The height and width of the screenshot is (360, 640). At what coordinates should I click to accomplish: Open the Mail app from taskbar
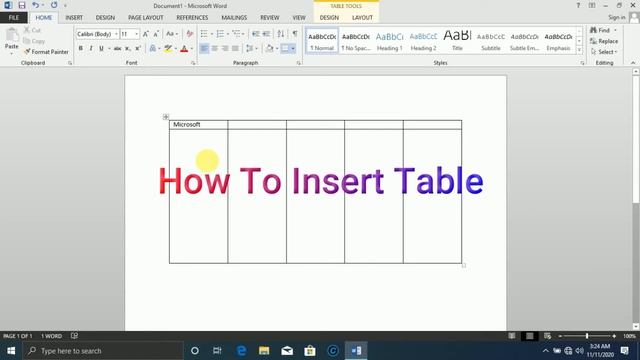[x=287, y=351]
